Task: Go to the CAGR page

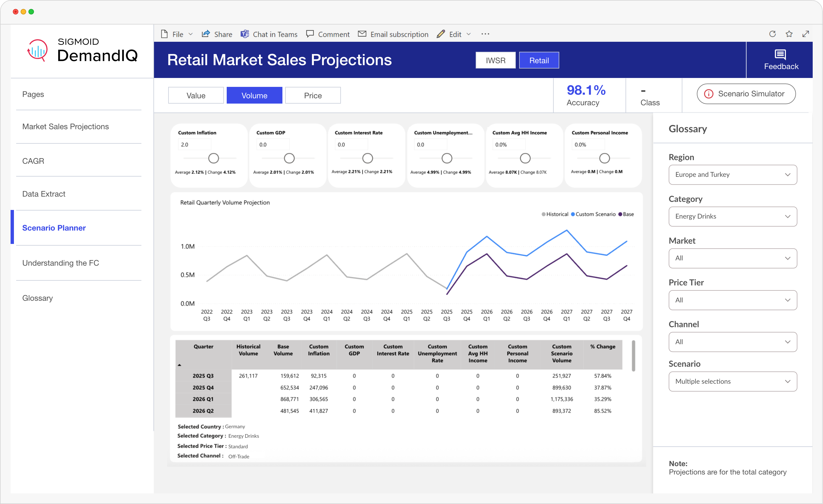Action: (33, 161)
